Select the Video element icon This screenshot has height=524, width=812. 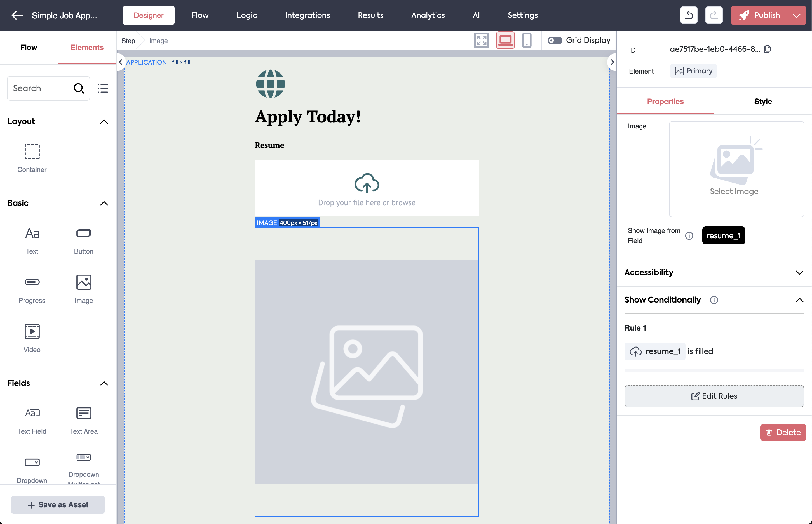[x=32, y=331]
